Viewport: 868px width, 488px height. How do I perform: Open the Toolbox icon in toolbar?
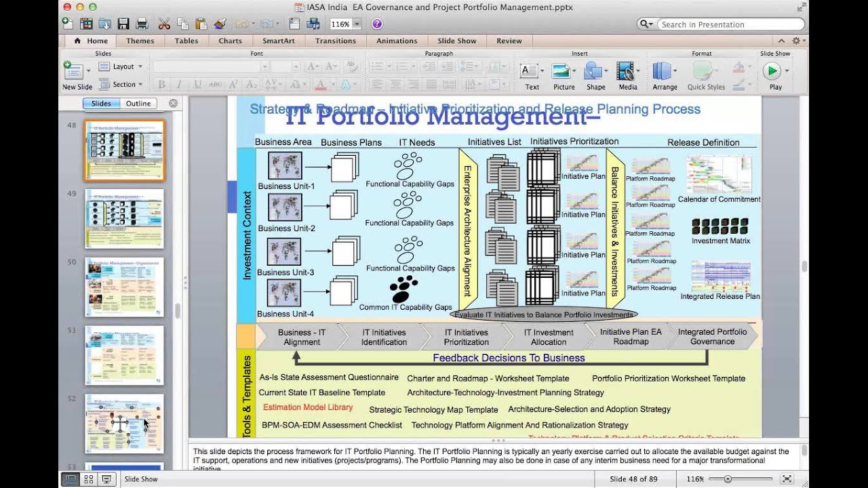tap(294, 24)
